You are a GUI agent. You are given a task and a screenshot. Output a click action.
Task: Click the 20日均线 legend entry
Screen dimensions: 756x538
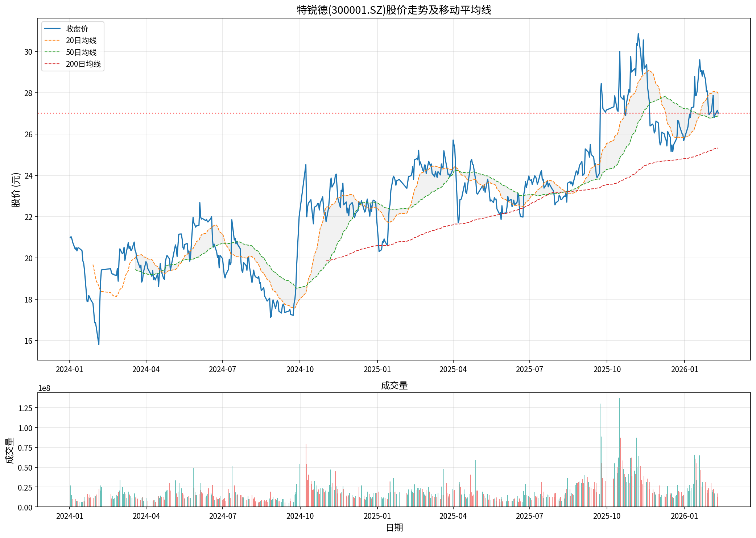tap(81, 41)
